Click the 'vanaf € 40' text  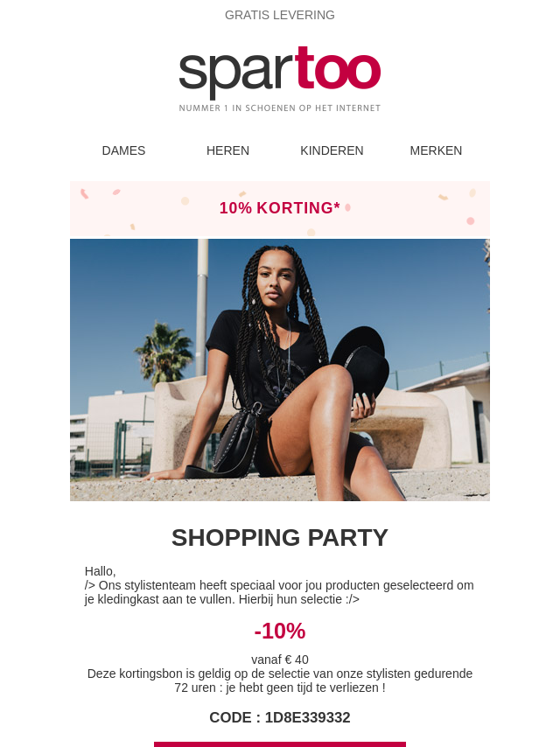click(x=280, y=660)
